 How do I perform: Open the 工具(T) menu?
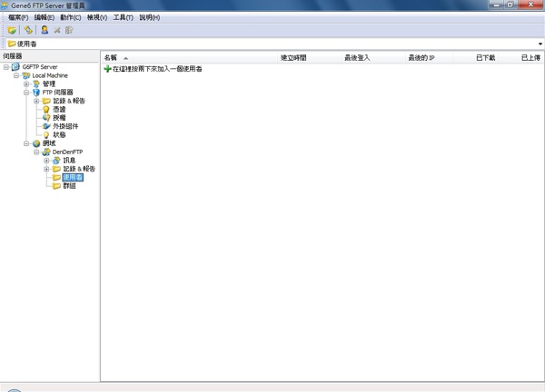click(123, 17)
